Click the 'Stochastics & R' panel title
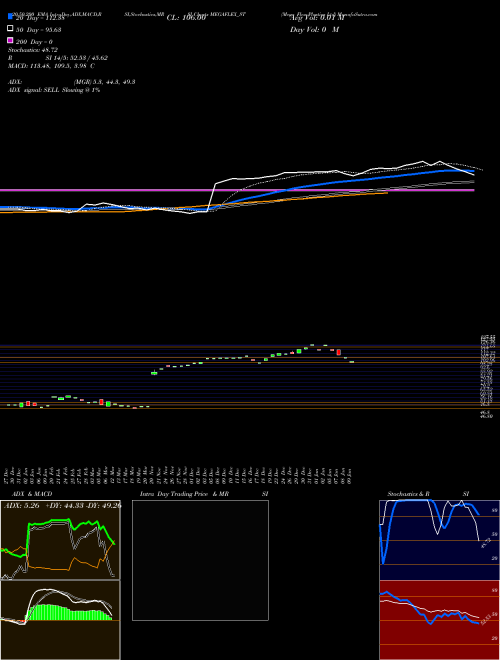This screenshot has width=500, height=660. click(x=409, y=494)
